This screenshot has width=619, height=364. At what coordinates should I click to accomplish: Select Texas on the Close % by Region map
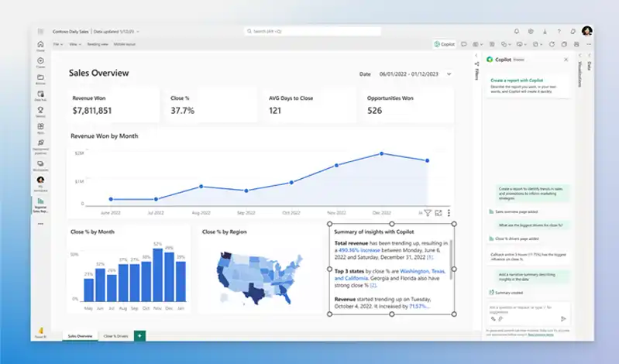(253, 292)
